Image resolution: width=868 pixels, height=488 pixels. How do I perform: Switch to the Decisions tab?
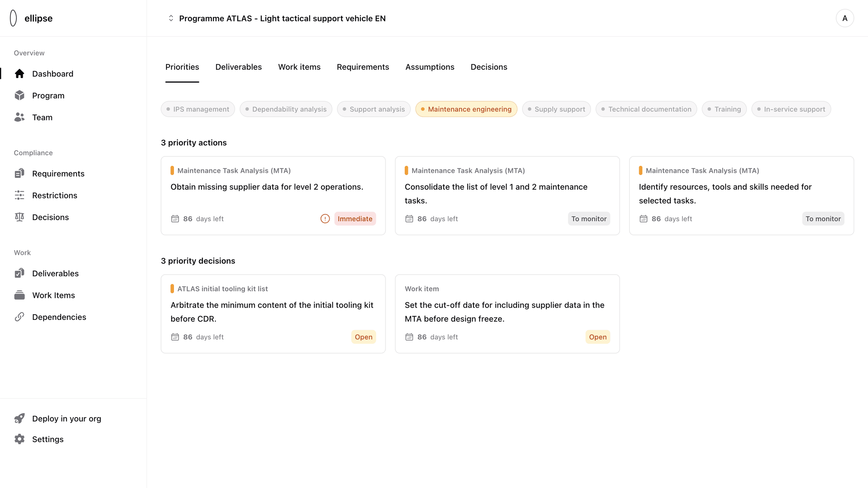pyautogui.click(x=489, y=67)
